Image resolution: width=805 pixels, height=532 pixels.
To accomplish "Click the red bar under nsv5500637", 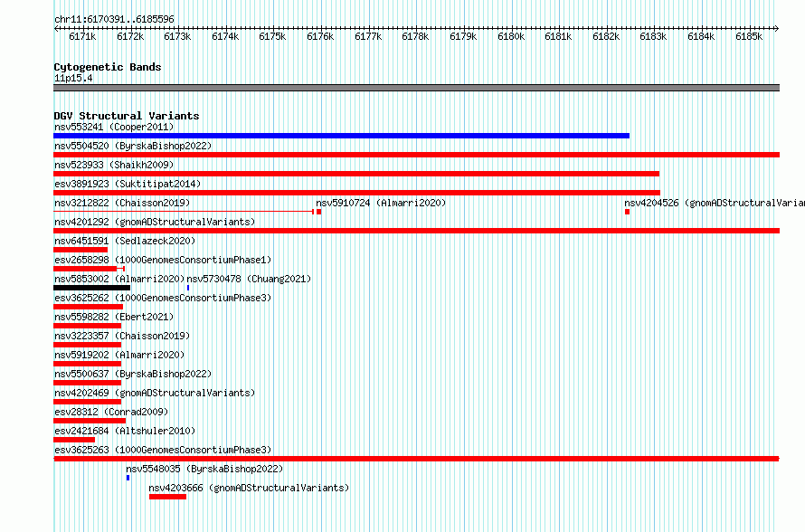I will tap(87, 383).
